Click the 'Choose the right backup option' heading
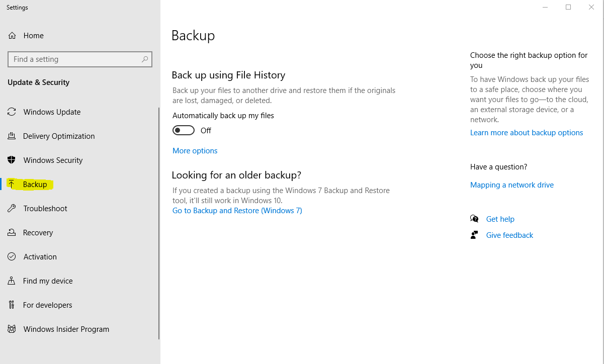Image resolution: width=604 pixels, height=364 pixels. tap(529, 60)
